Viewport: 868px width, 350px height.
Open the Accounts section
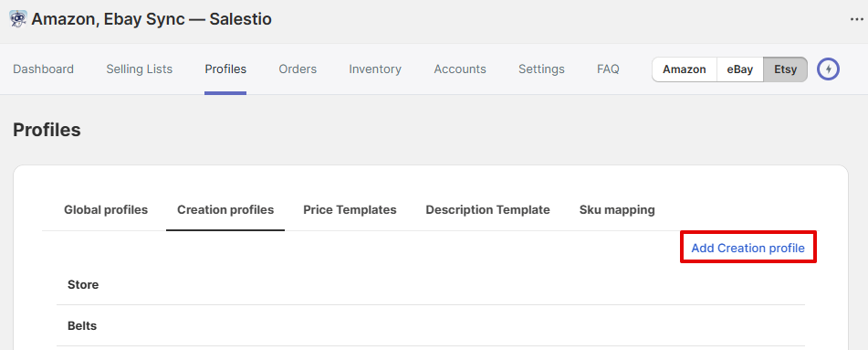point(460,69)
